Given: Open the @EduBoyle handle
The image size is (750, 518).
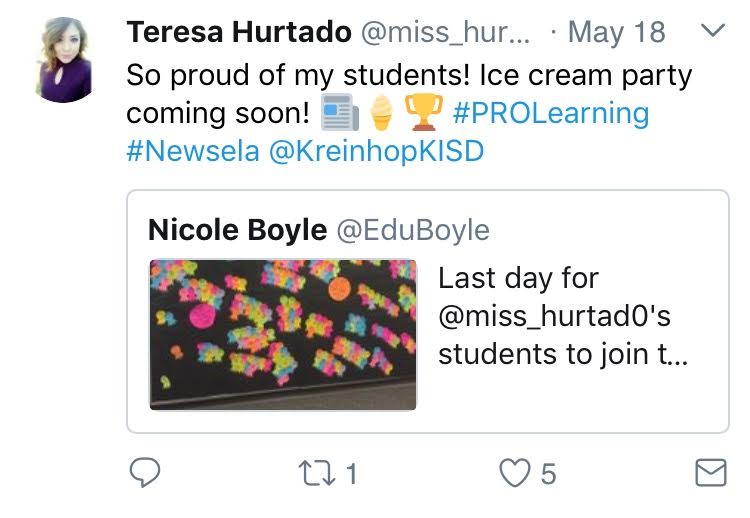Looking at the screenshot, I should (x=412, y=230).
